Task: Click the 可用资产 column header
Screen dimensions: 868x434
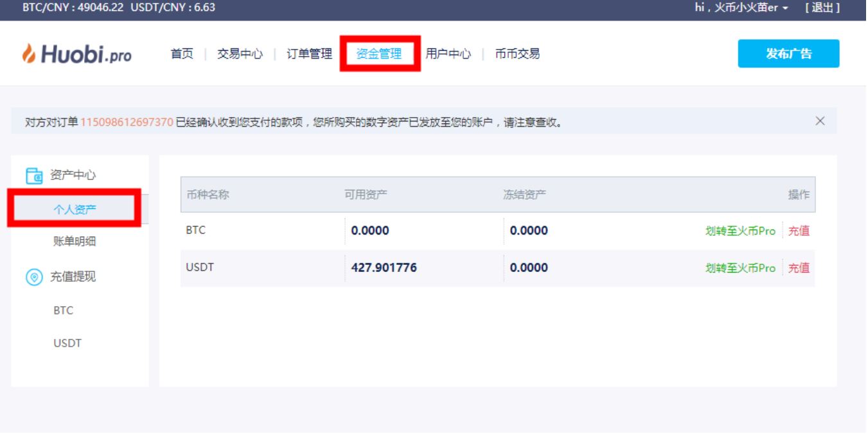Action: (366, 195)
